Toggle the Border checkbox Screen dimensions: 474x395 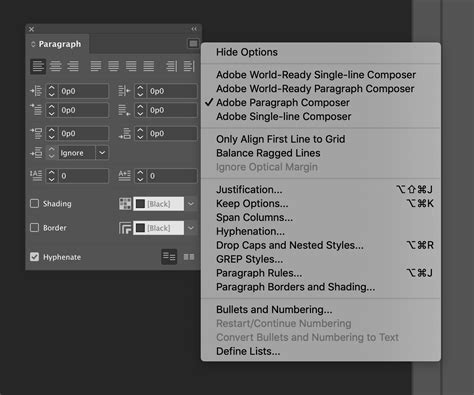point(34,228)
